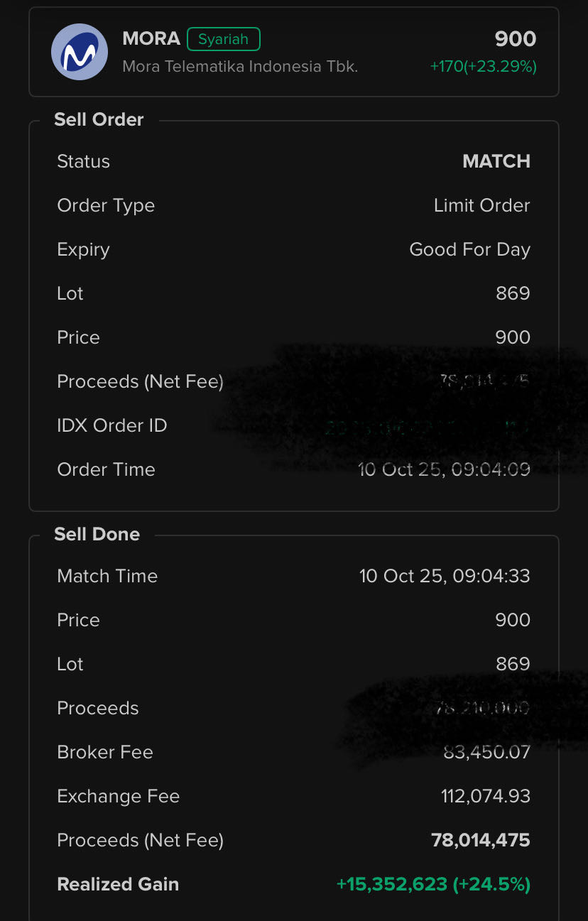Tap the Good For Day expiry value

point(469,249)
